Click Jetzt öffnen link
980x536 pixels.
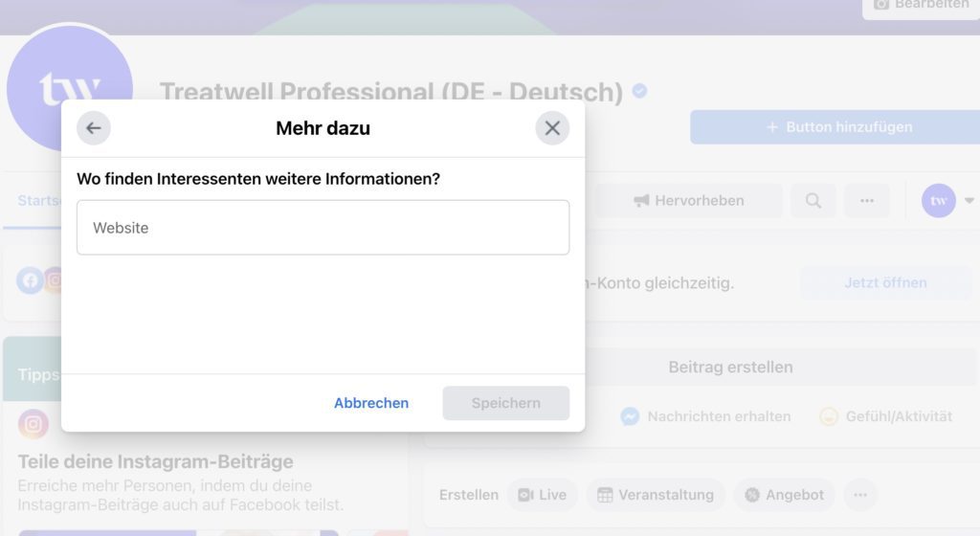(885, 283)
